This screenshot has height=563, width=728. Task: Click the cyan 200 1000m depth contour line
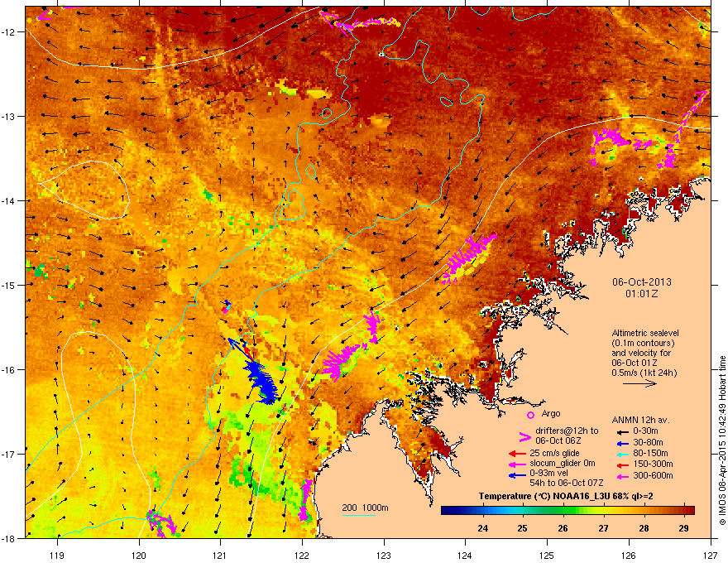[x=359, y=515]
